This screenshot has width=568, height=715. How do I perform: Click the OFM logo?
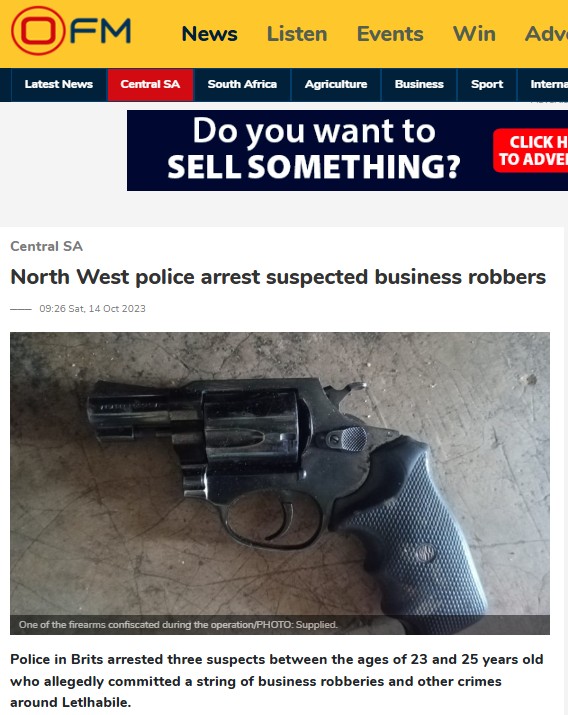coord(71,31)
